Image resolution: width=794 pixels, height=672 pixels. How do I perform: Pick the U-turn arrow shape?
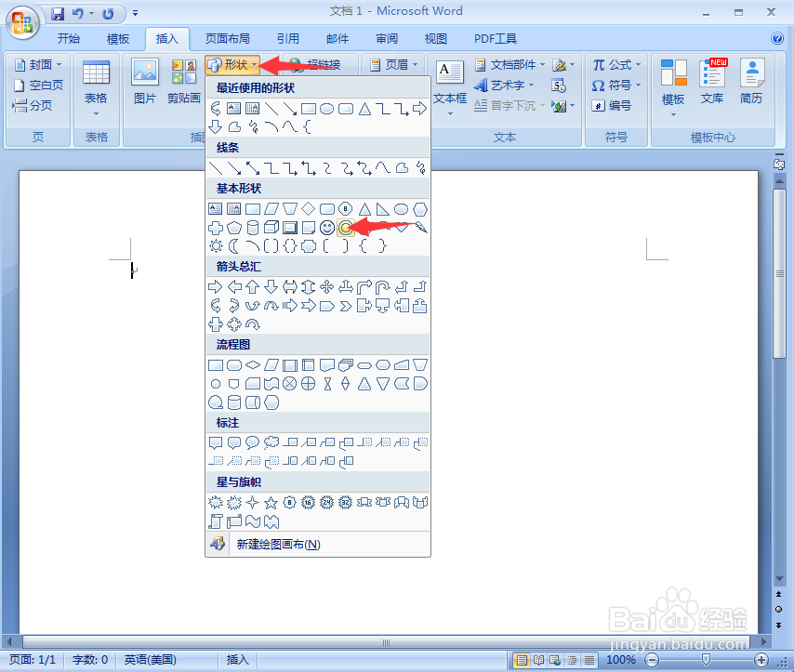click(383, 287)
